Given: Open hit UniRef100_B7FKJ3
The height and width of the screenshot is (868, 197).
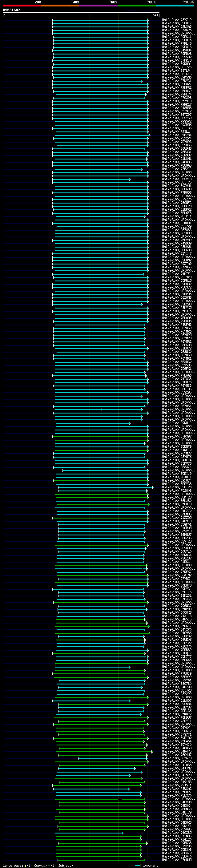Looking at the screenshot, I should tap(177, 61).
